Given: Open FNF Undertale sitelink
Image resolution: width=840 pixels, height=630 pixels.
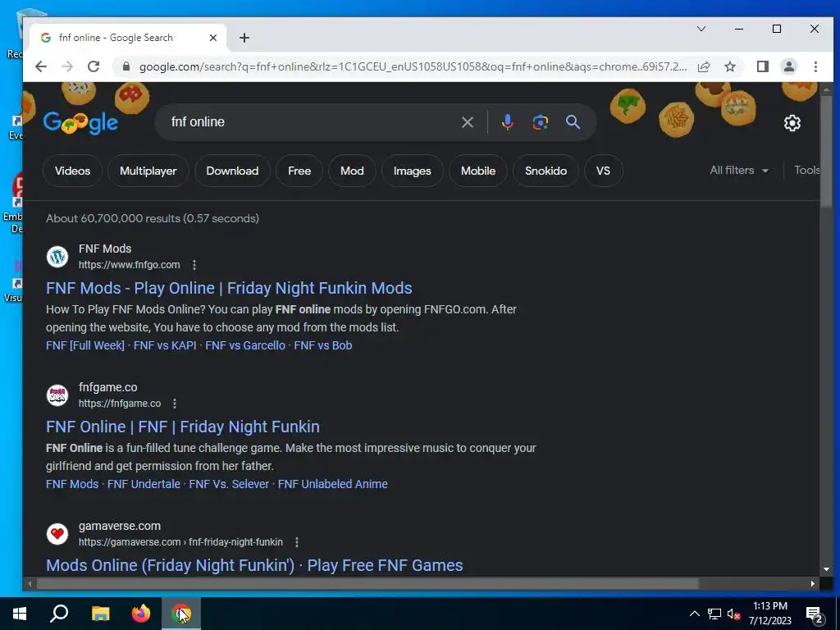Looking at the screenshot, I should [144, 484].
